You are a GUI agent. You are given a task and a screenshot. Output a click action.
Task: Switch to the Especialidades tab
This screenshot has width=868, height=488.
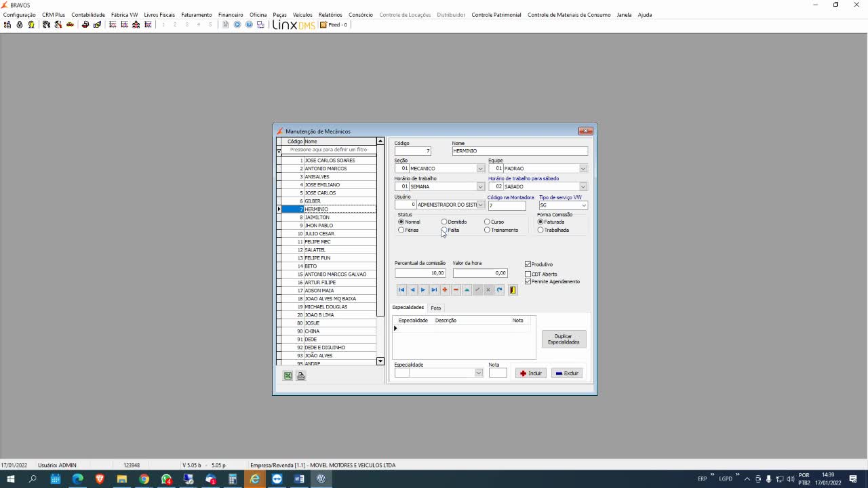coord(408,308)
